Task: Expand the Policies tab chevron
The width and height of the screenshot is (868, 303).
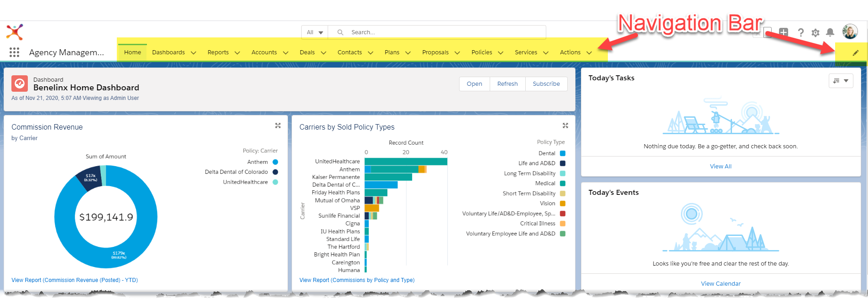Action: click(x=501, y=52)
